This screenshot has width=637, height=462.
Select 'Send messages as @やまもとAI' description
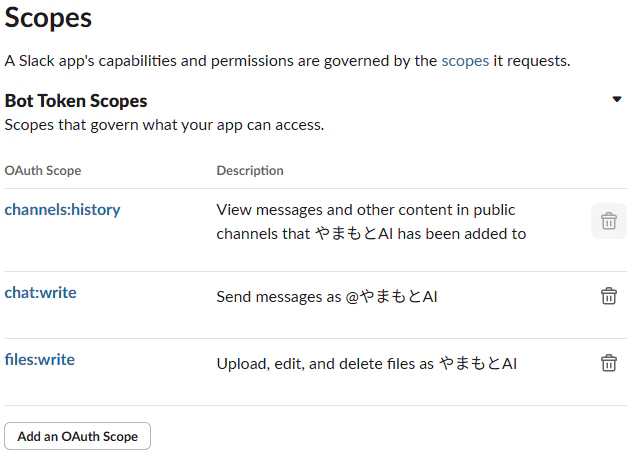click(327, 297)
